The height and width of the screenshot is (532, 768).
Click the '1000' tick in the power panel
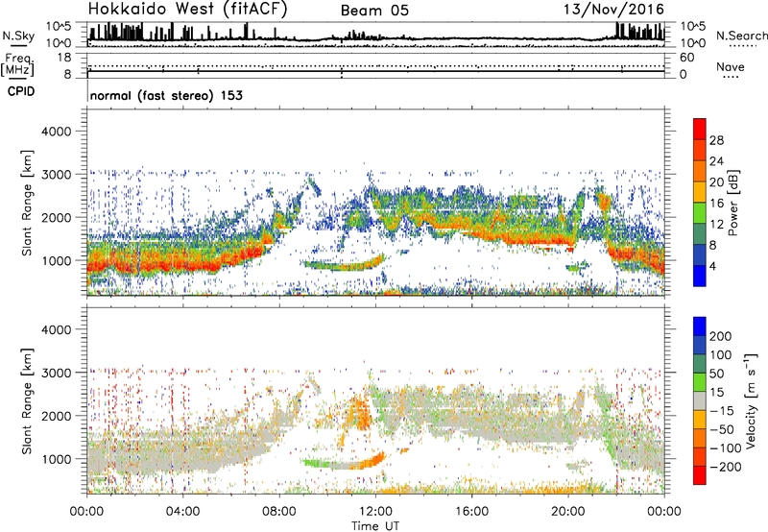(57, 260)
